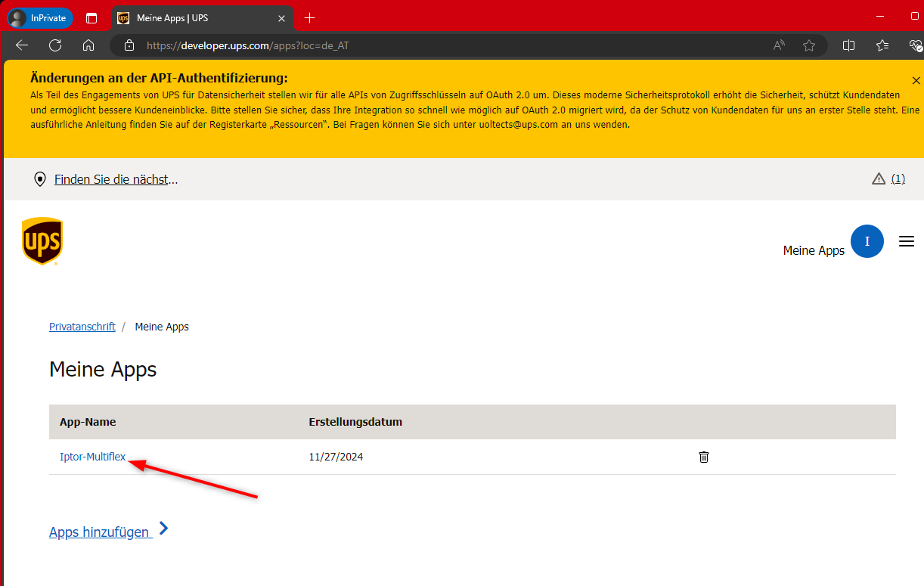The width and height of the screenshot is (924, 586).
Task: Click the location pin icon
Action: [40, 179]
